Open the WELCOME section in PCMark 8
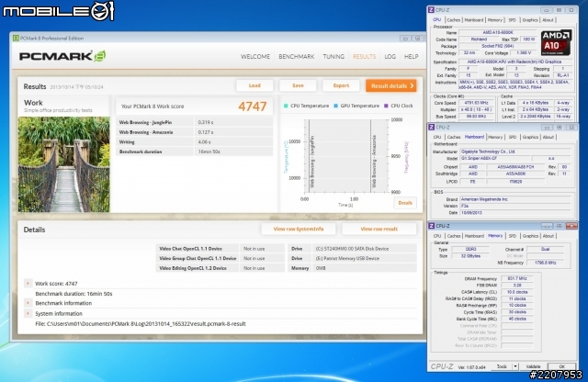588x382 pixels. 255,57
